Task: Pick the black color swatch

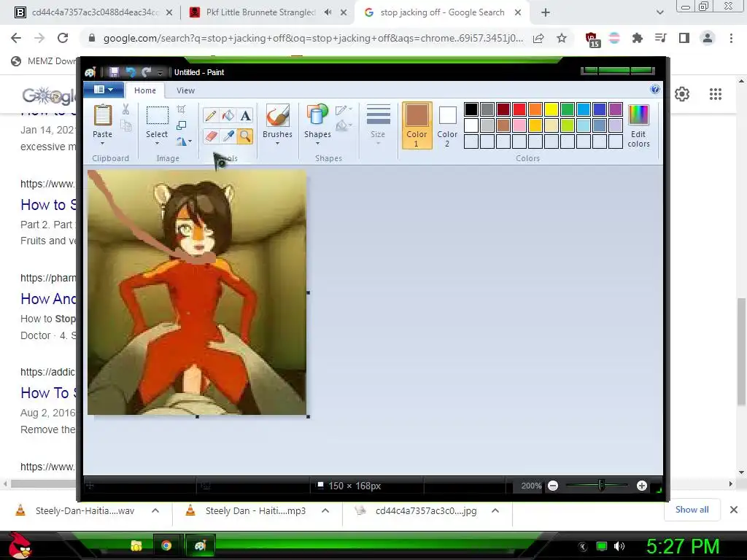Action: coord(471,109)
